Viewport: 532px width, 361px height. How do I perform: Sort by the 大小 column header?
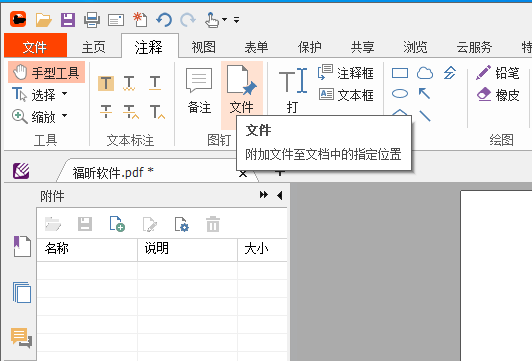(263, 249)
